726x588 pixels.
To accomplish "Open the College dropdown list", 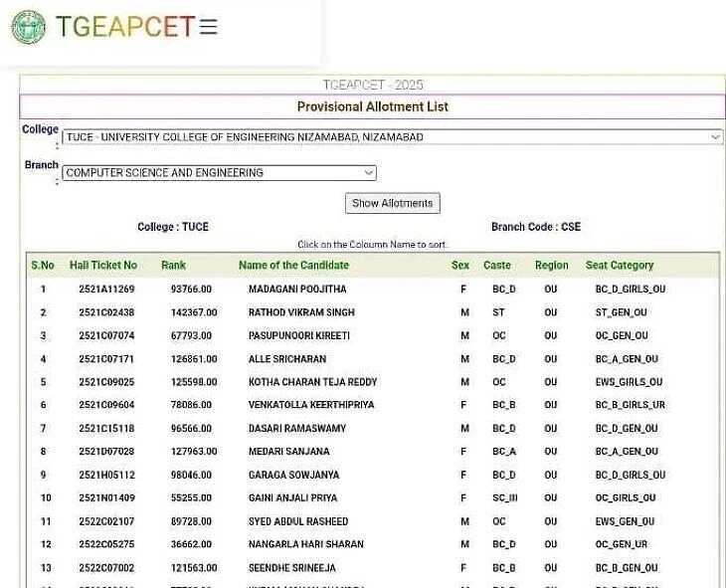I will tap(392, 137).
